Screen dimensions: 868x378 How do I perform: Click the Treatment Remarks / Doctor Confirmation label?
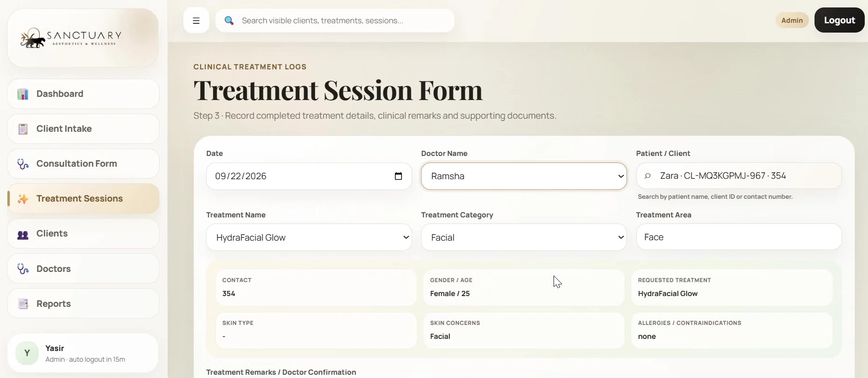point(281,372)
